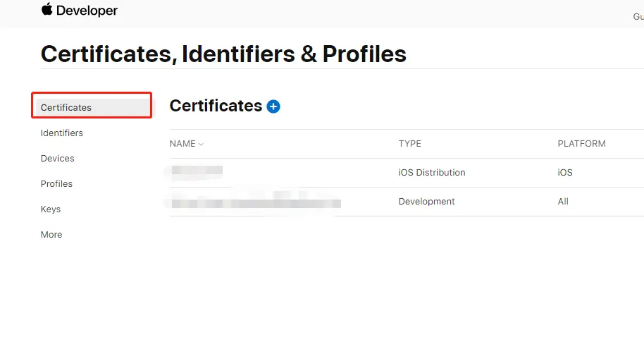Click the All platform cell
644x354 pixels.
click(x=563, y=201)
